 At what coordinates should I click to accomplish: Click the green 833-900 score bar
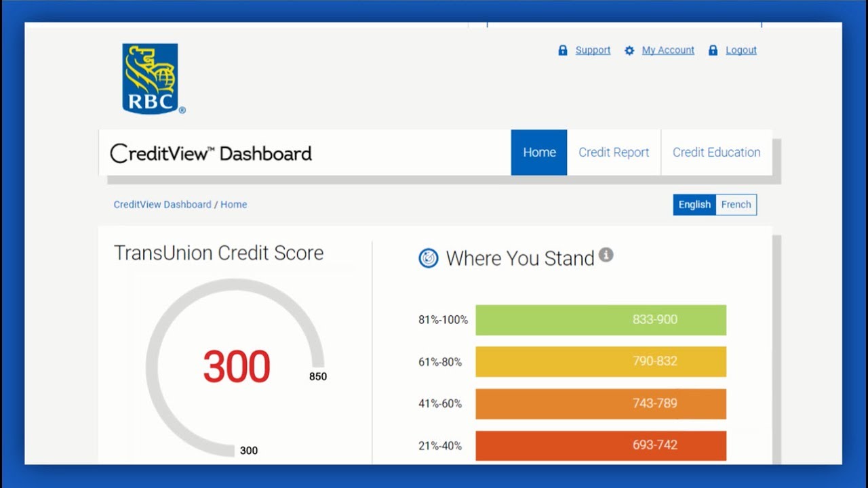click(x=601, y=320)
